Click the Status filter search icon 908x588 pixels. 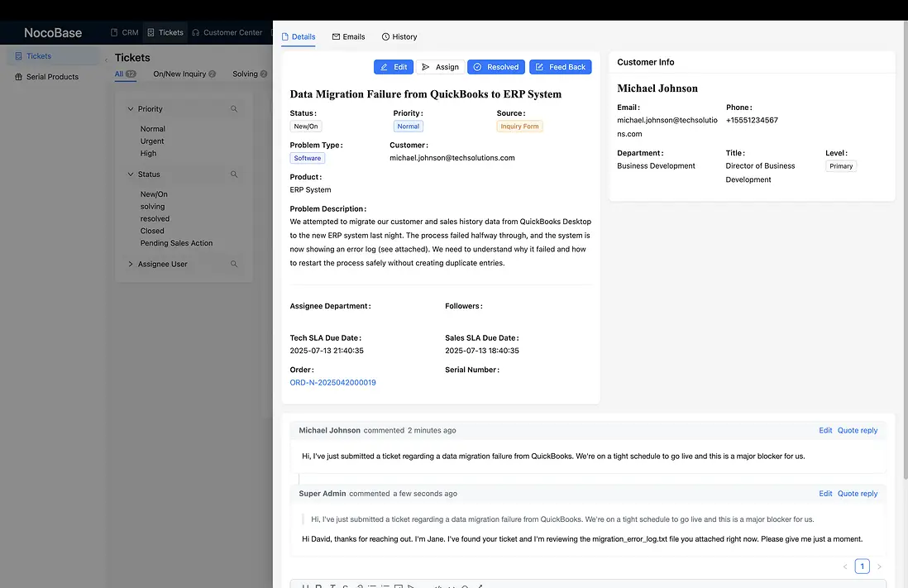(234, 174)
